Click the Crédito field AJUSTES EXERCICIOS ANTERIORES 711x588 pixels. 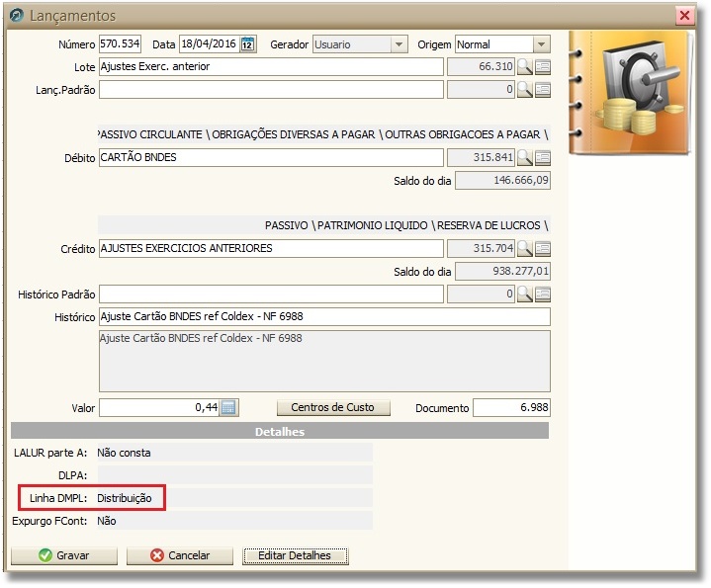(271, 248)
